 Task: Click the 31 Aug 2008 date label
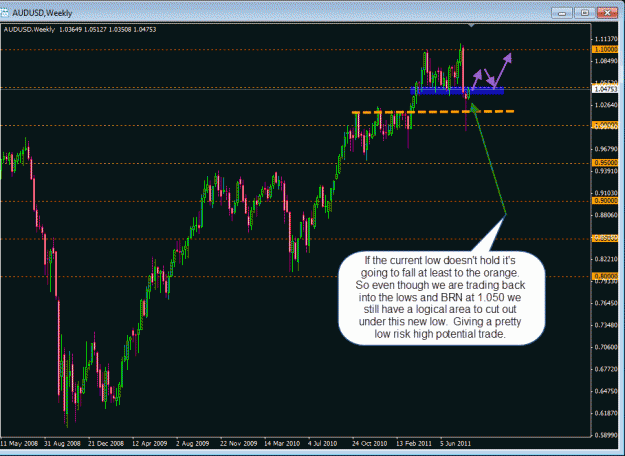pyautogui.click(x=62, y=443)
